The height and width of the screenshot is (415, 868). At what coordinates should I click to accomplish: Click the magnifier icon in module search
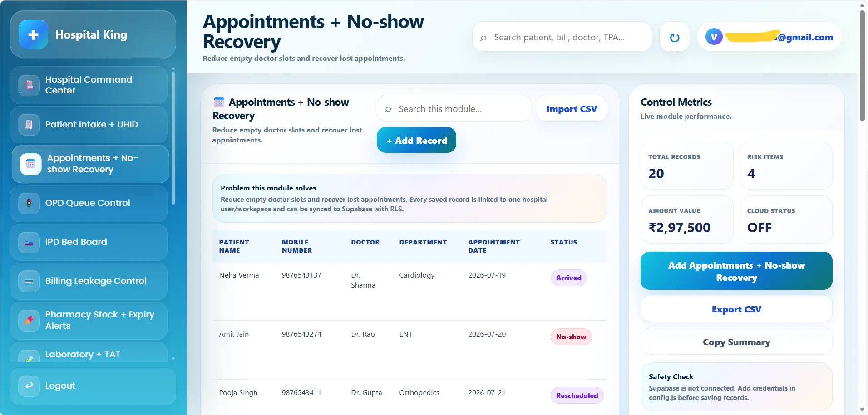388,109
